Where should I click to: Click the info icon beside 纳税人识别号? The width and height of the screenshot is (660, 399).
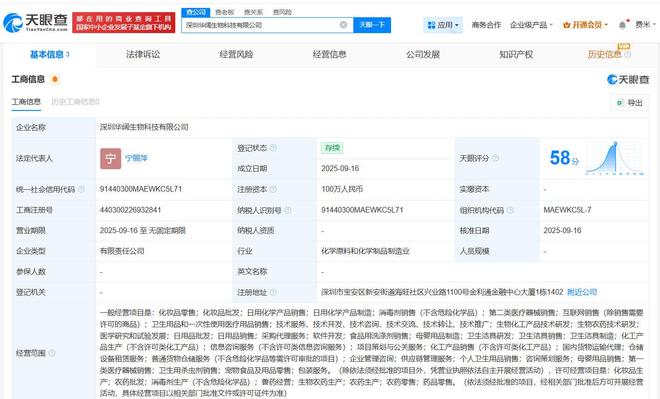[287, 210]
